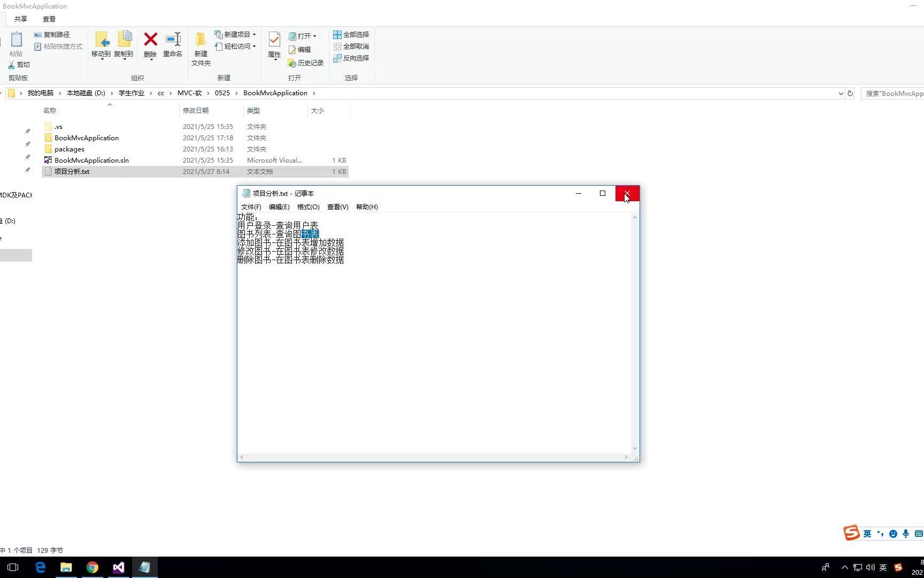Maximize the Notepad window
Image resolution: width=924 pixels, height=578 pixels.
pyautogui.click(x=603, y=194)
